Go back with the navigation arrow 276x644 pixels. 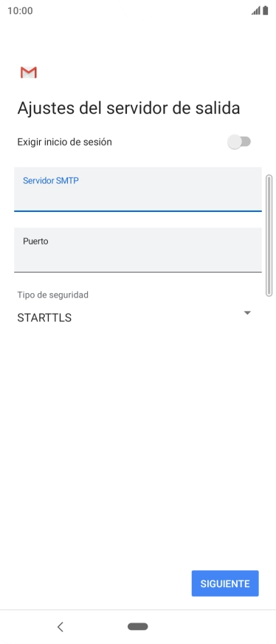coord(61,627)
